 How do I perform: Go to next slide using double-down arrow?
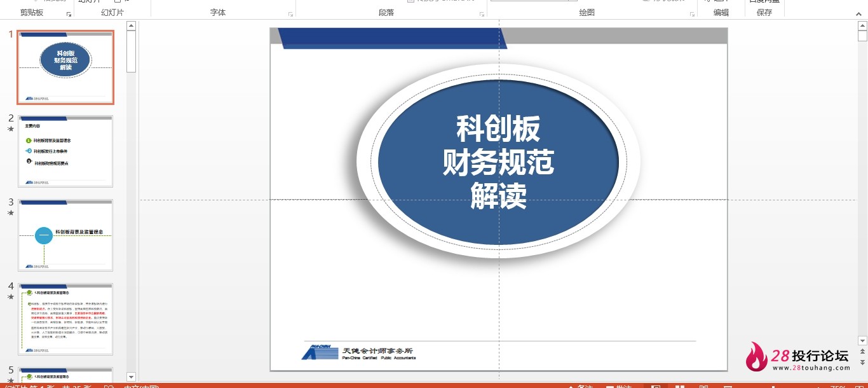pyautogui.click(x=862, y=362)
